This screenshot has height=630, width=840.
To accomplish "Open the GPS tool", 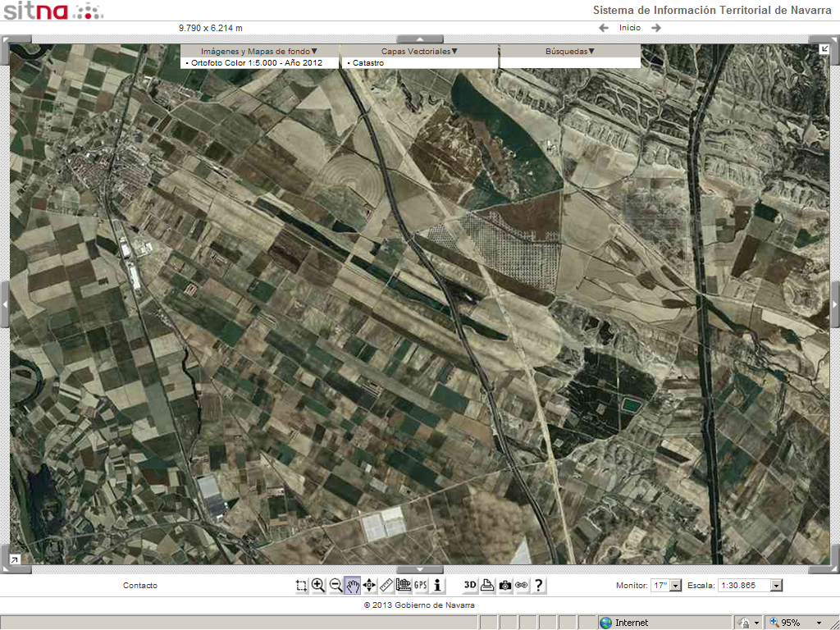I will [421, 585].
